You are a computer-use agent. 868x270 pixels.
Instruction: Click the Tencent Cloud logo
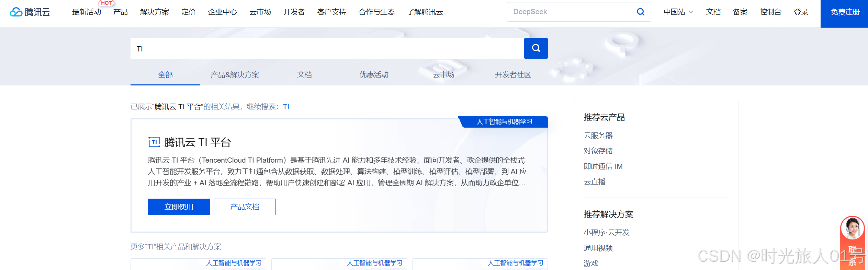(x=30, y=12)
